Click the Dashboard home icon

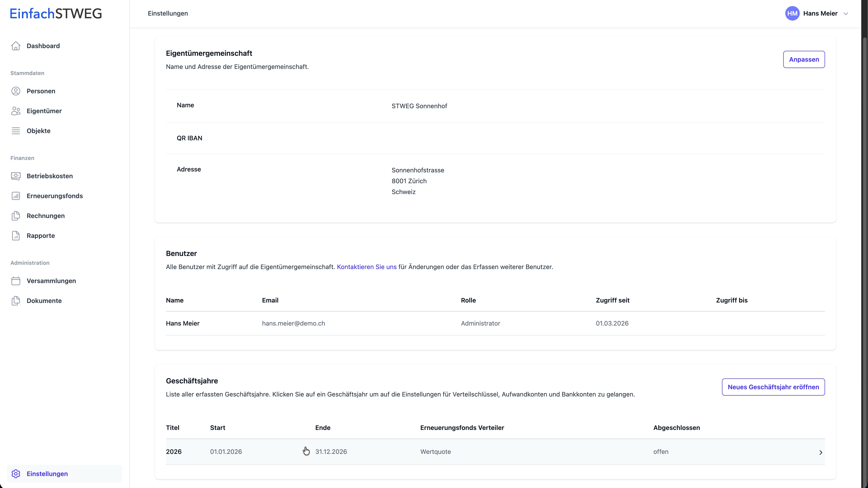point(16,46)
